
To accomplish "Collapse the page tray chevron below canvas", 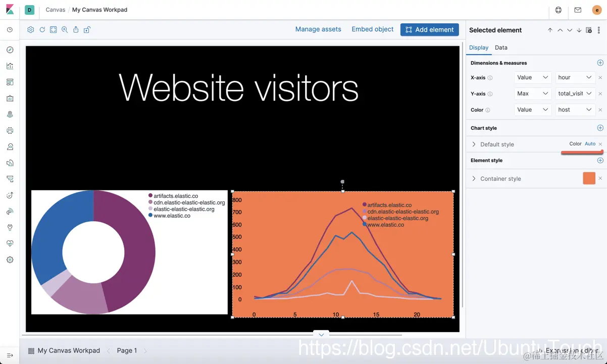I will (x=321, y=334).
